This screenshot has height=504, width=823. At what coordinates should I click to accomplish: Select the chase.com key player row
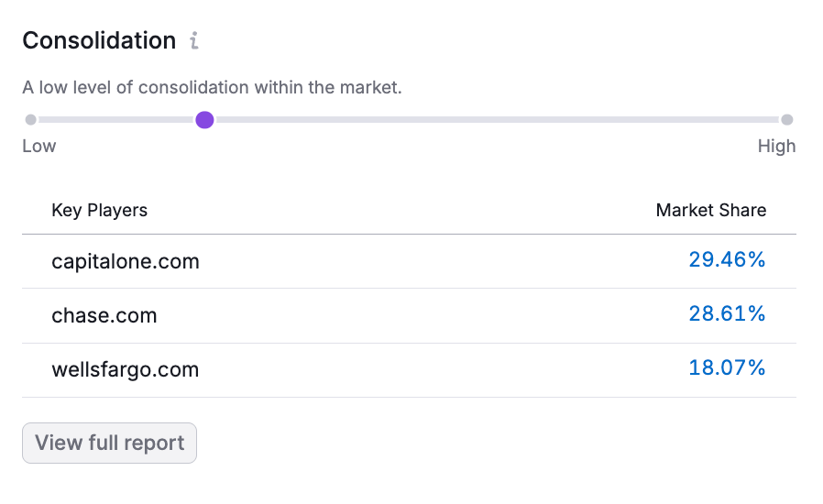[104, 316]
